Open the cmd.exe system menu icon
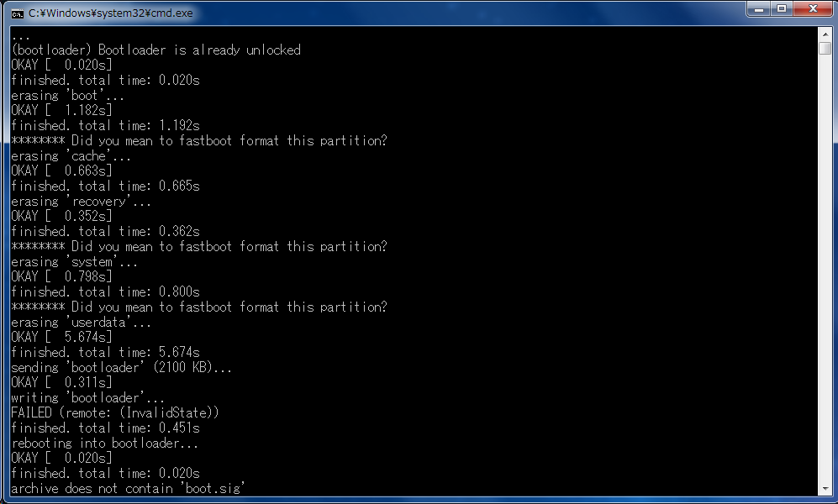838x504 pixels. pos(17,13)
